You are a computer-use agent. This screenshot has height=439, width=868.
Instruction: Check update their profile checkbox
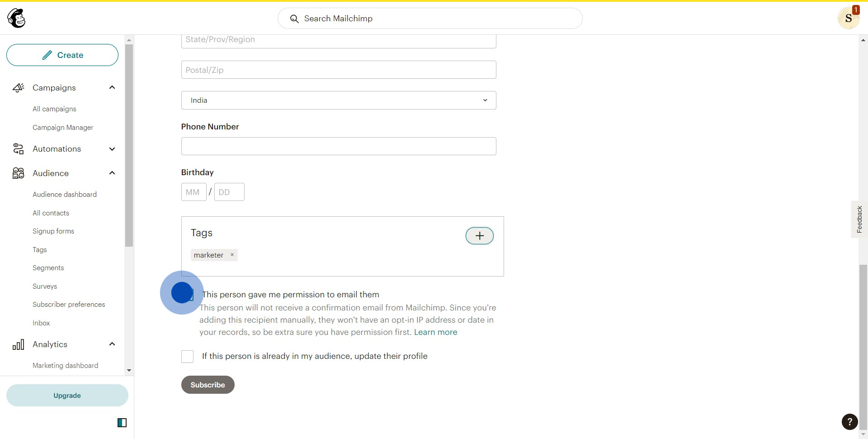click(x=188, y=357)
